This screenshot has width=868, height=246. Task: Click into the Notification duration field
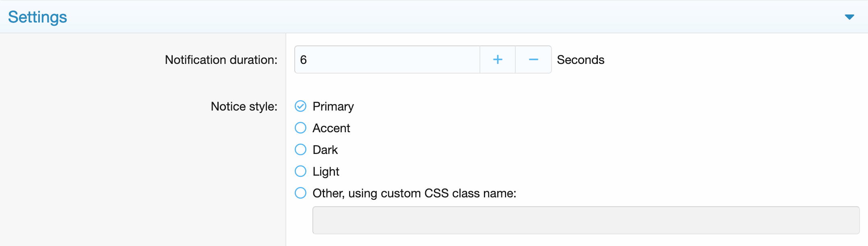point(386,59)
